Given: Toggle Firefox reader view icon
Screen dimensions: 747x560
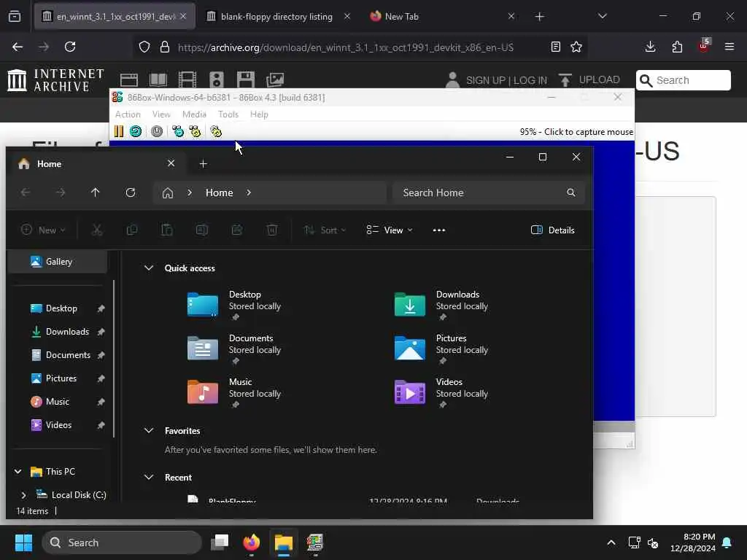Looking at the screenshot, I should tap(555, 47).
